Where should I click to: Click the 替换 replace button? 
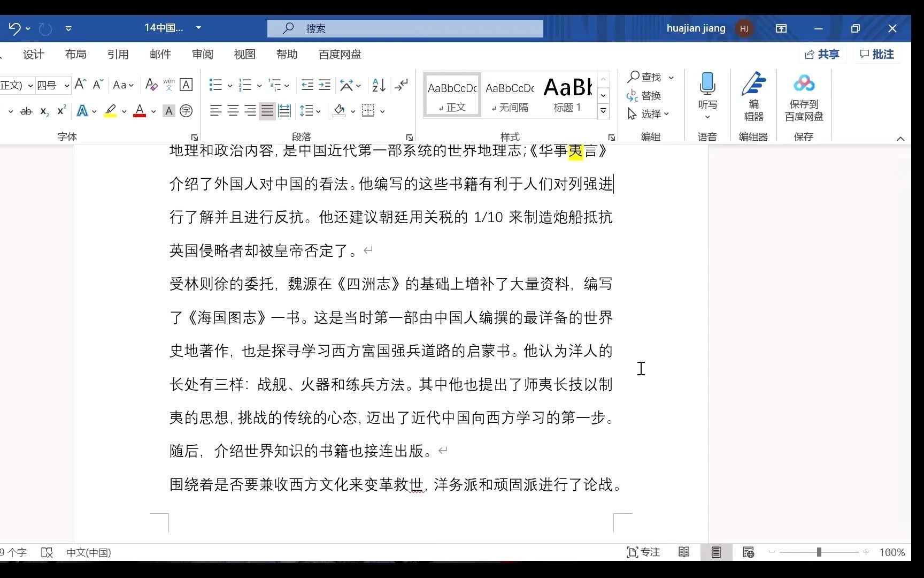[x=644, y=95]
